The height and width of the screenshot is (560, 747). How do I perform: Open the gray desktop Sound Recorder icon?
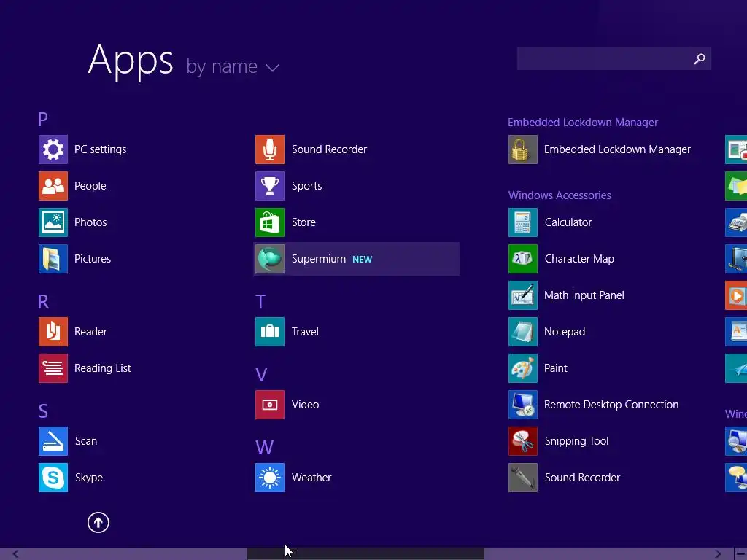tap(522, 477)
